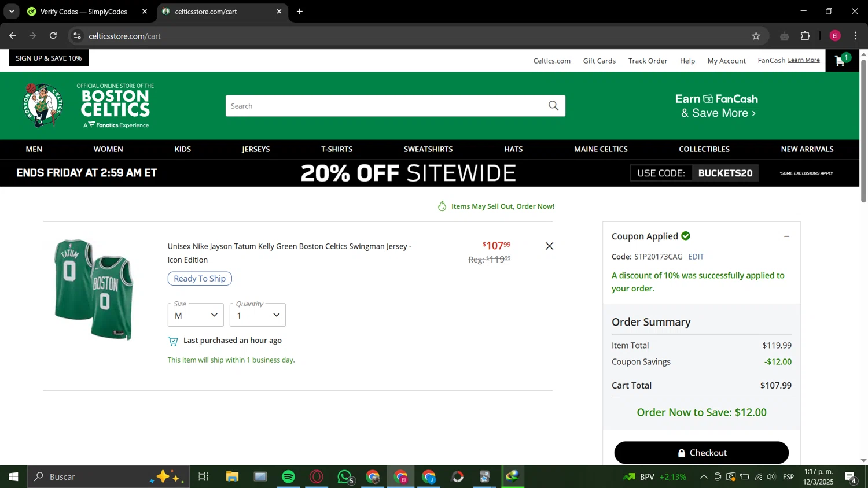The width and height of the screenshot is (868, 488).
Task: Show hidden system tray icons
Action: (x=703, y=477)
